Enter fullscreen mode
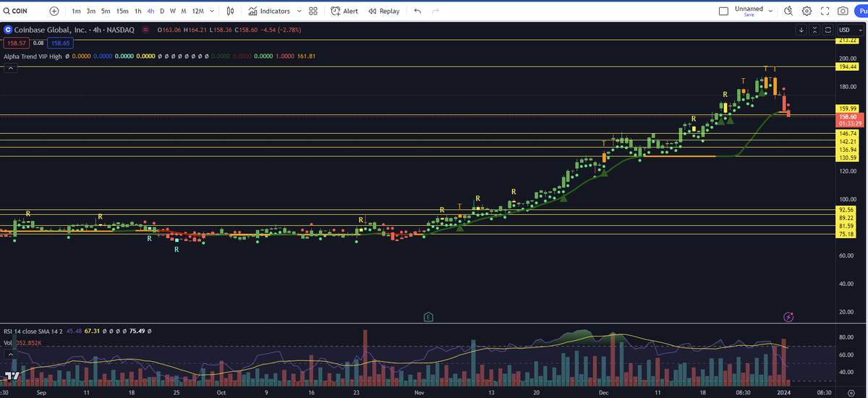Image resolution: width=868 pixels, height=398 pixels. pos(825,11)
